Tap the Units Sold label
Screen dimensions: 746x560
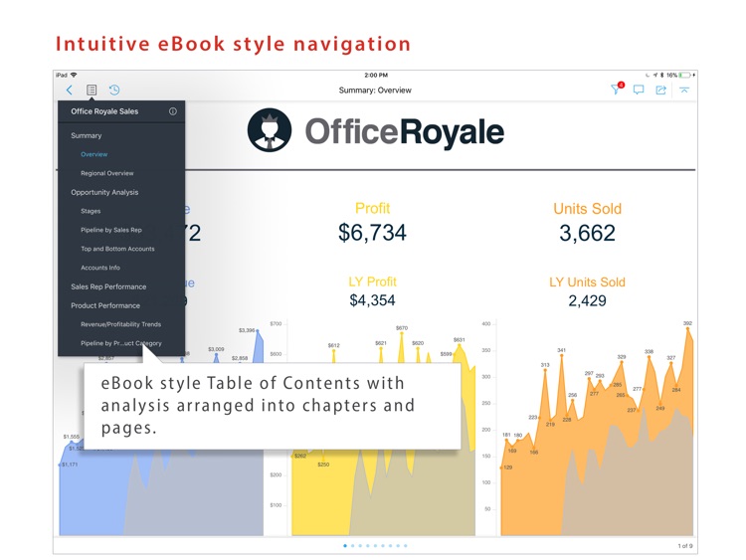click(x=587, y=209)
